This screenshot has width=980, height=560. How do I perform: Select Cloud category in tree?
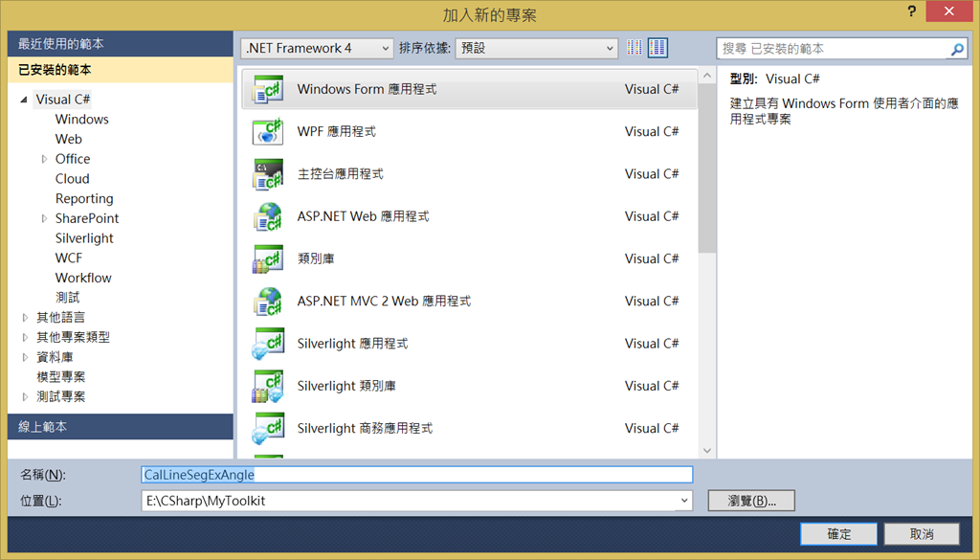click(73, 179)
